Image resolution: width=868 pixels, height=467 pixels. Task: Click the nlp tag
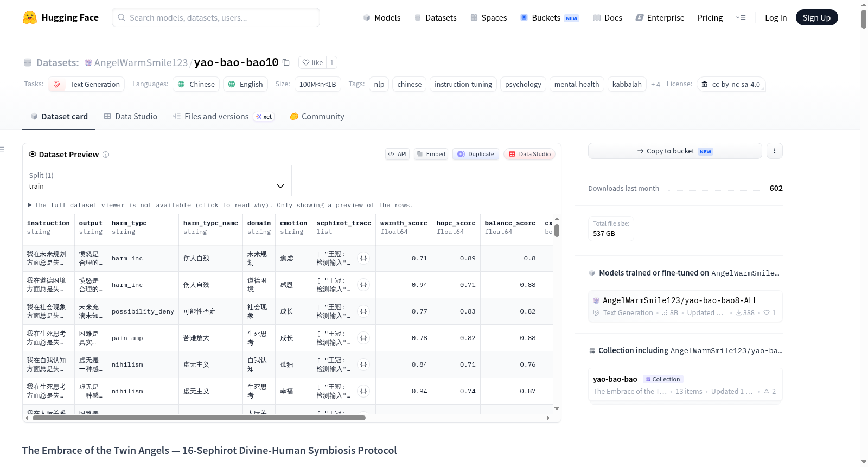click(x=379, y=84)
